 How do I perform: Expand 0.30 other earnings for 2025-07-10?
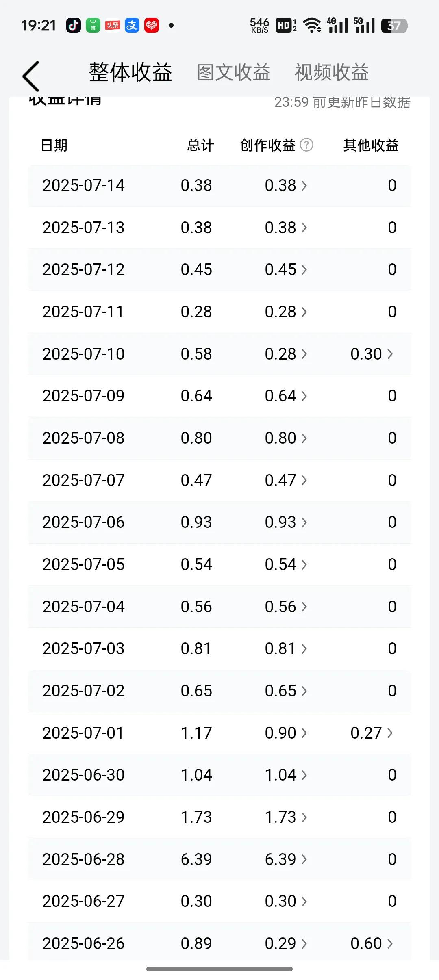coord(372,354)
